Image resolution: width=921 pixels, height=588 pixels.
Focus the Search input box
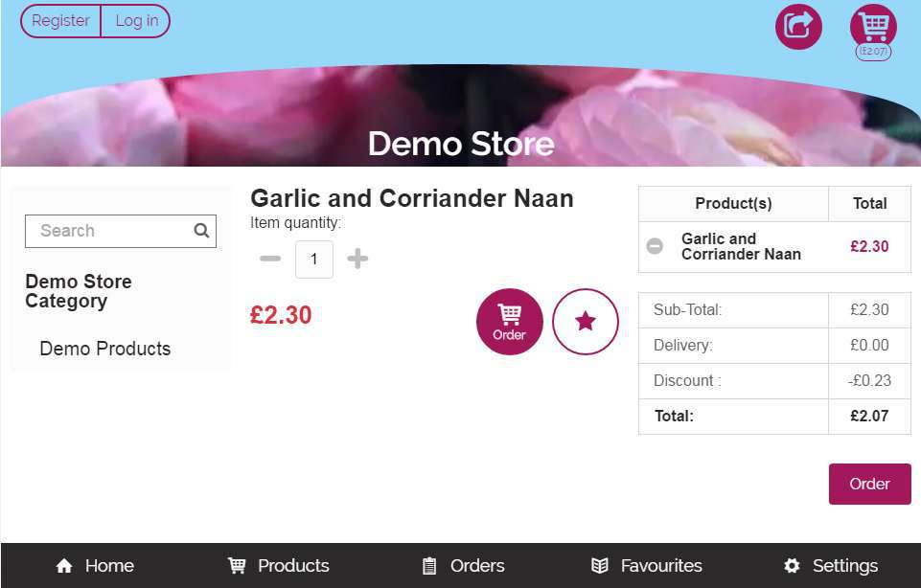coord(110,231)
